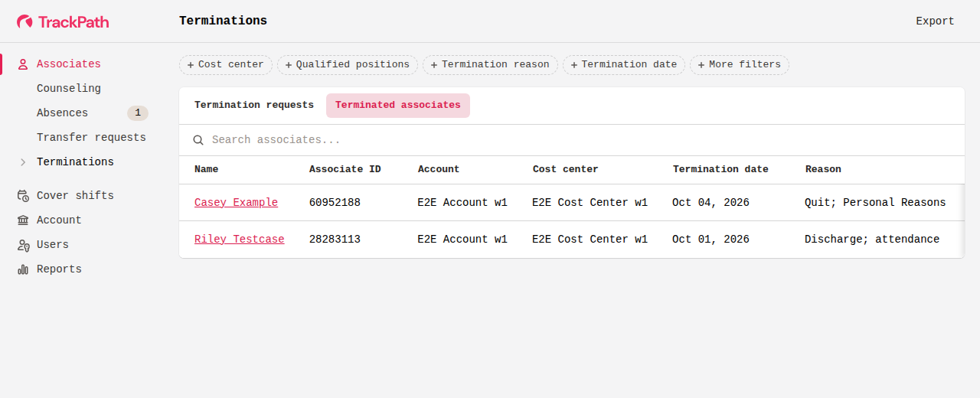
Task: Open the Qualified positions filter
Action: (x=348, y=65)
